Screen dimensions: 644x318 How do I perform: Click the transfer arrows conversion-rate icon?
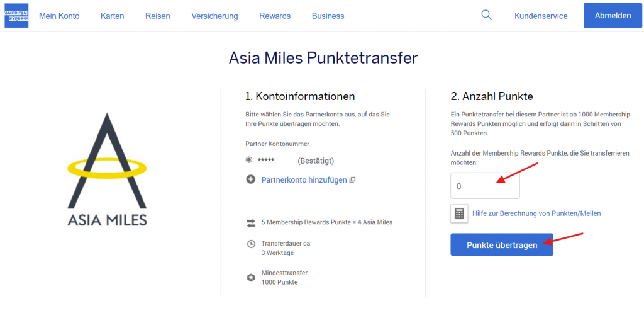point(251,222)
